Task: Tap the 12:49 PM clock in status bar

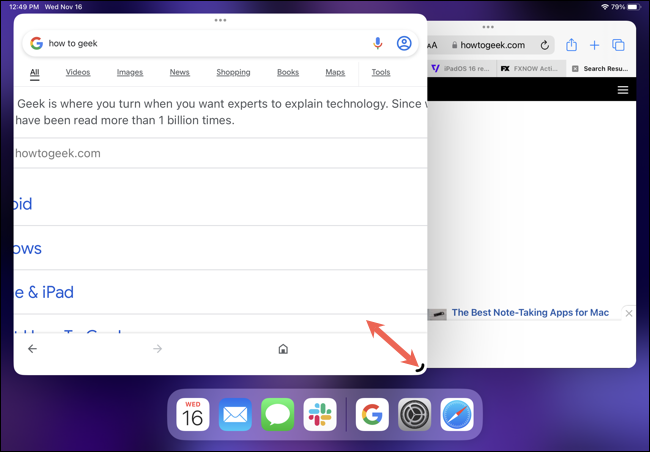Action: coord(24,7)
